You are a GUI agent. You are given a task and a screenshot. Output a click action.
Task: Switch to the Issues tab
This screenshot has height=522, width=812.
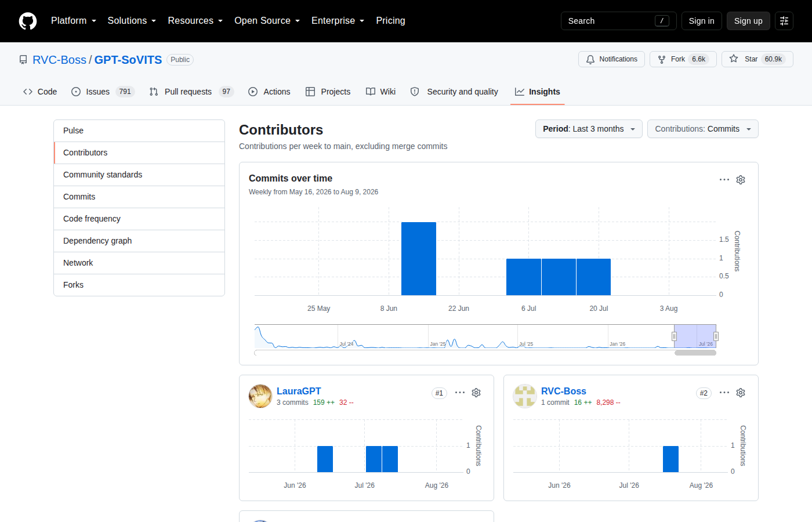103,92
